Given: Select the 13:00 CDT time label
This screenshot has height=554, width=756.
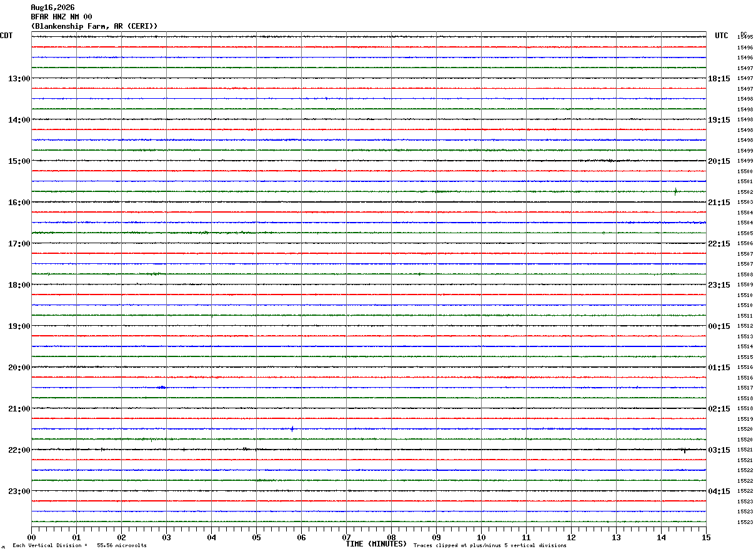Looking at the screenshot, I should (19, 78).
